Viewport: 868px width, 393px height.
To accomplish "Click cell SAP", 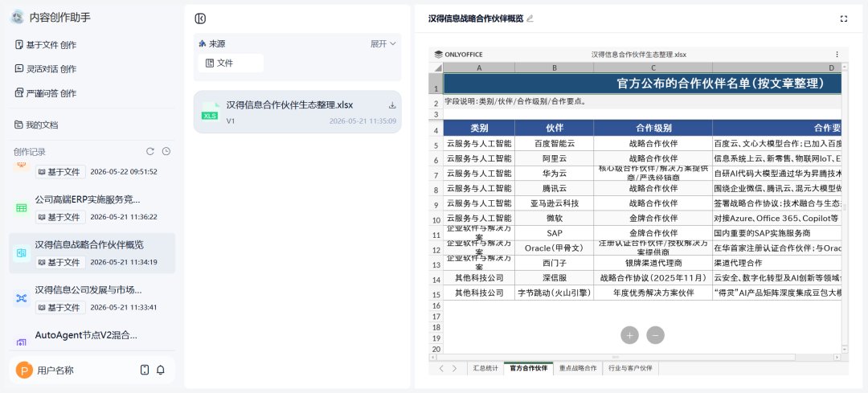I will click(554, 233).
